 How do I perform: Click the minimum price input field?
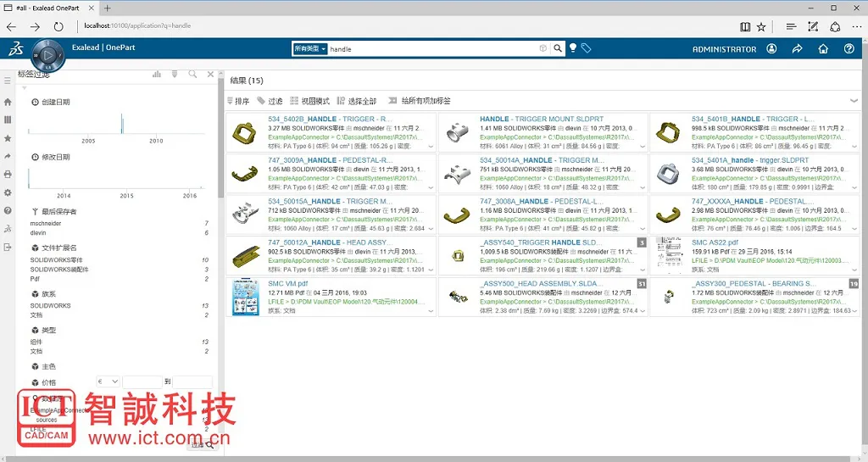tap(142, 382)
